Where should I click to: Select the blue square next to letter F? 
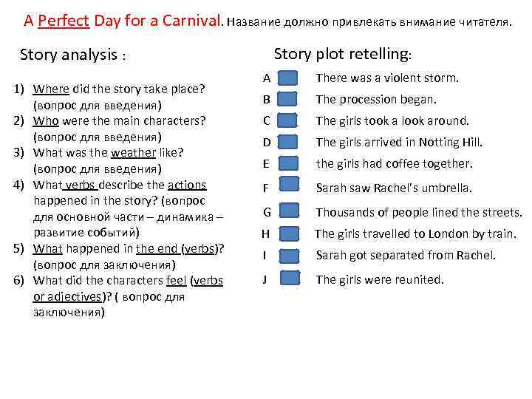(290, 187)
